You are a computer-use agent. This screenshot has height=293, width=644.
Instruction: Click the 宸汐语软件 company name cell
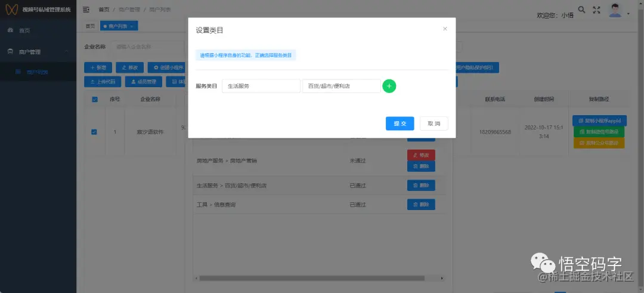150,132
